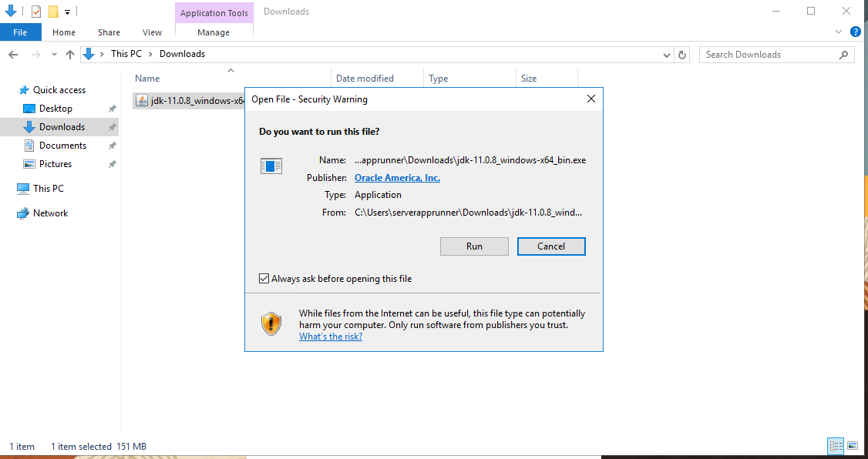868x459 pixels.
Task: Switch to the View ribbon tab
Action: [x=152, y=32]
